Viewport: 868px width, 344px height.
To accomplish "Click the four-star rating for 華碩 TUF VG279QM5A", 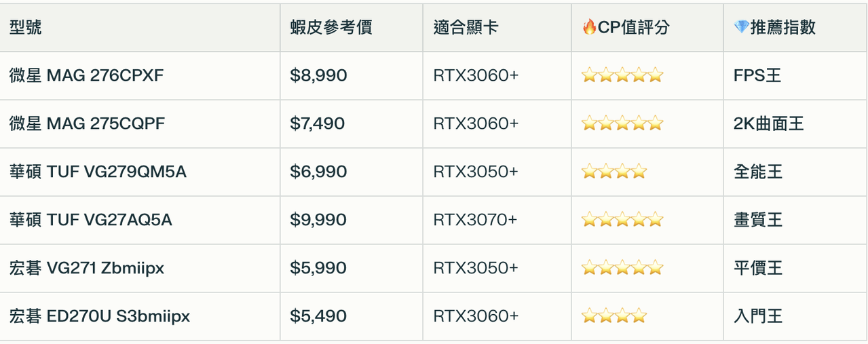I will [x=614, y=172].
